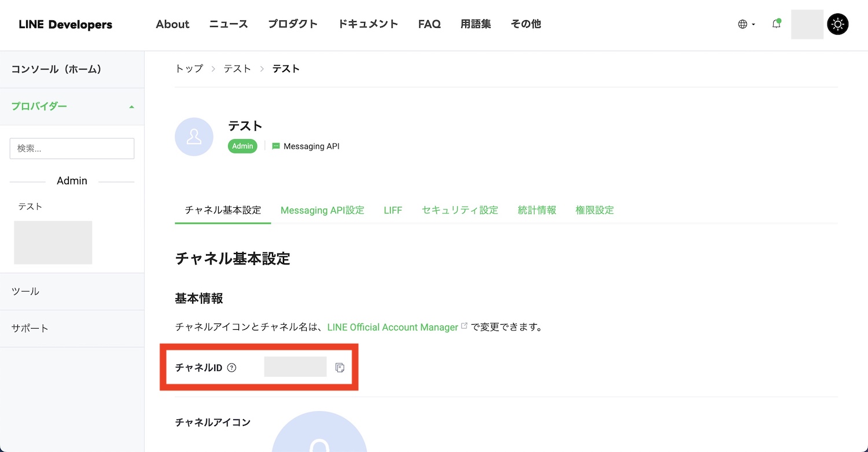Switch to the セキュリティ設定 tab

(460, 210)
